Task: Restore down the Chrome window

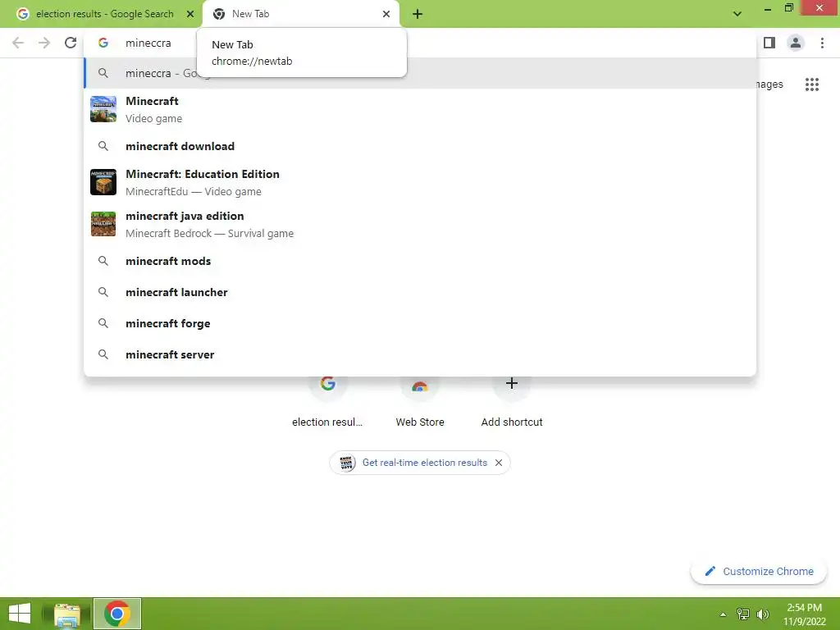Action: (788, 8)
